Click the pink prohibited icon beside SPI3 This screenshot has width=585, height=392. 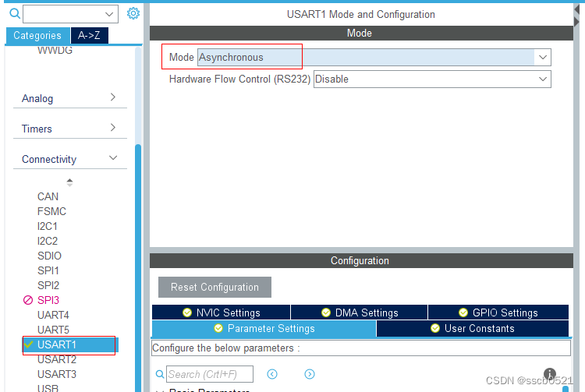tap(28, 300)
